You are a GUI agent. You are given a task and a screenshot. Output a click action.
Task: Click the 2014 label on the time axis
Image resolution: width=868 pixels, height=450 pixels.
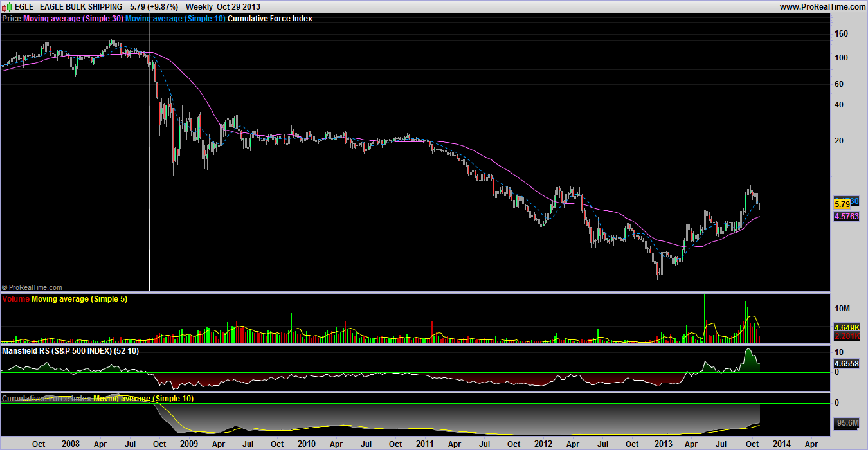tap(781, 444)
